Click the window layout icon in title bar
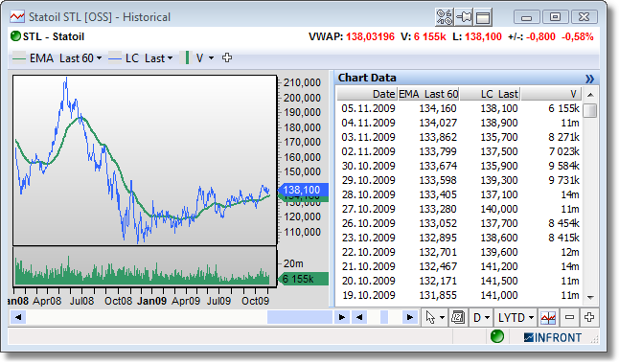 483,17
